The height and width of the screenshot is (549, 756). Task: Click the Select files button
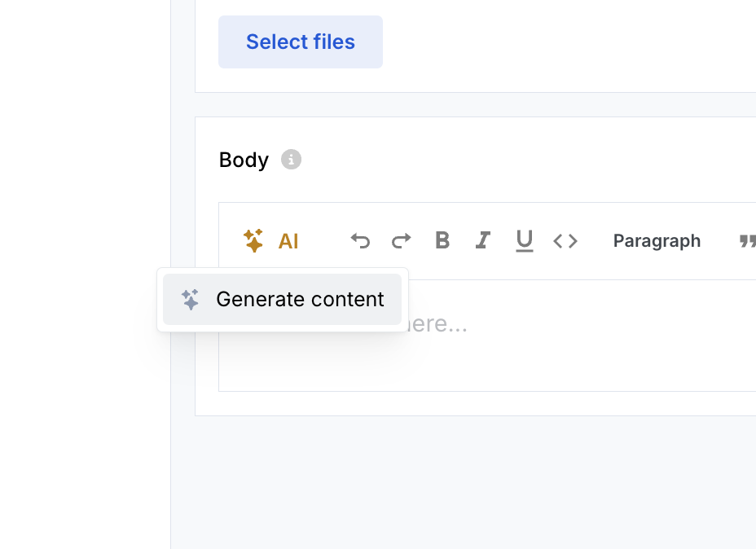pos(301,42)
